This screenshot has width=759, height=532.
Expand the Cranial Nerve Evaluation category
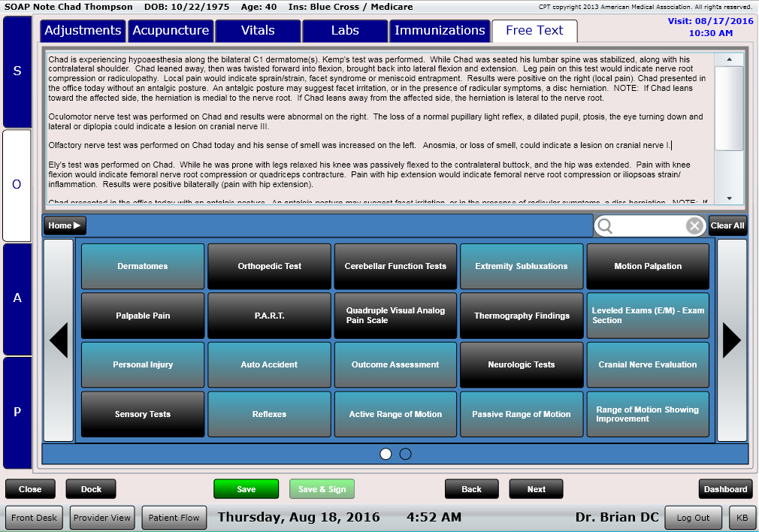point(648,365)
